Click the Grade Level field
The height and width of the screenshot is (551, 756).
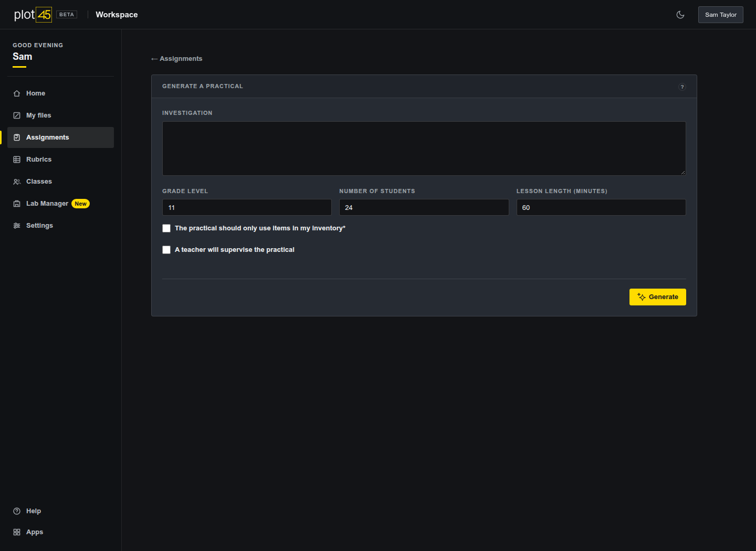coord(247,207)
